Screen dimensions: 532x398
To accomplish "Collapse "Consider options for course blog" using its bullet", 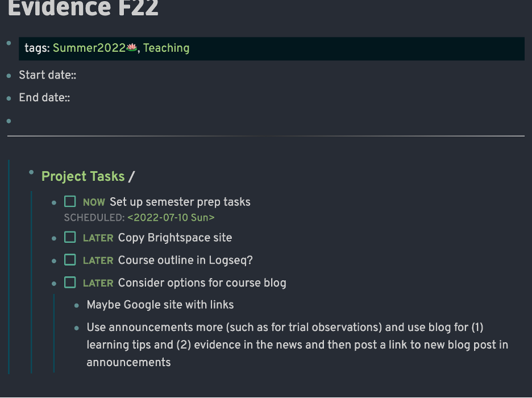I will click(54, 283).
